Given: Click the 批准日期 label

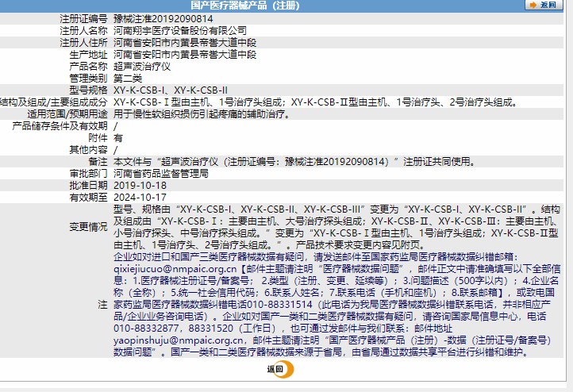Looking at the screenshot, I should coord(88,186).
